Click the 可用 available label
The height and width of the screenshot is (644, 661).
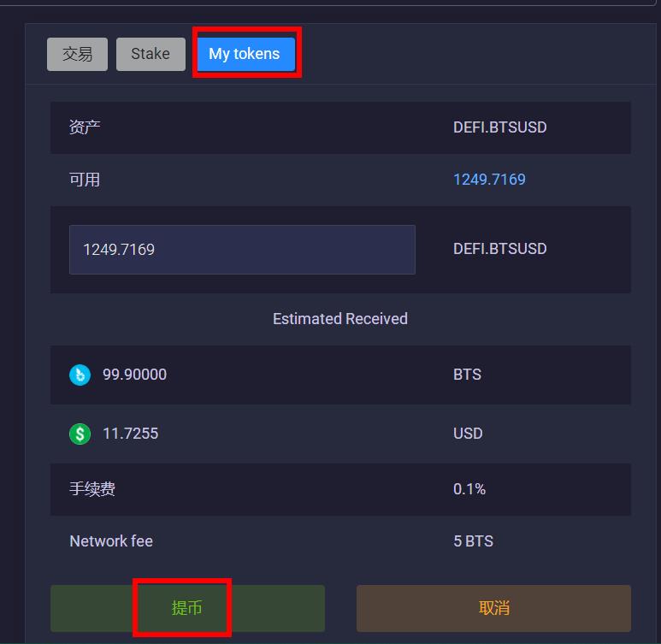(x=85, y=180)
